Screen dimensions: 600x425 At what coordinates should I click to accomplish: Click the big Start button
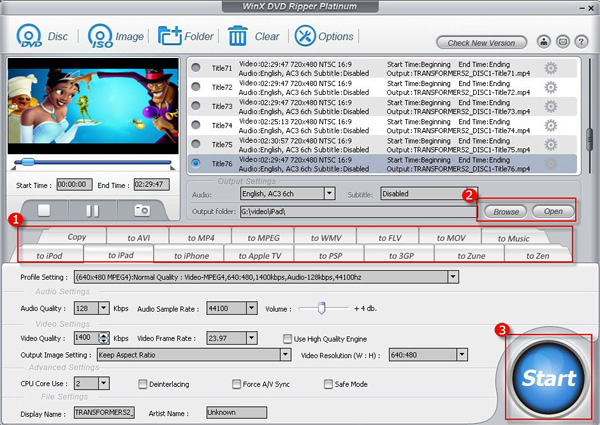pos(548,378)
